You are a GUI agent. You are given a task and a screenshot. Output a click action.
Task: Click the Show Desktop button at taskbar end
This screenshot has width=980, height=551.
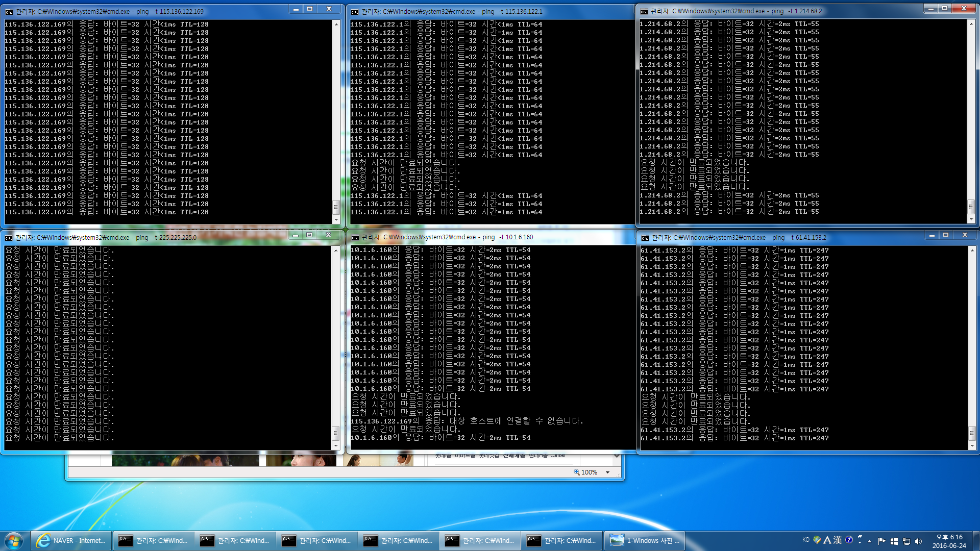click(x=976, y=541)
